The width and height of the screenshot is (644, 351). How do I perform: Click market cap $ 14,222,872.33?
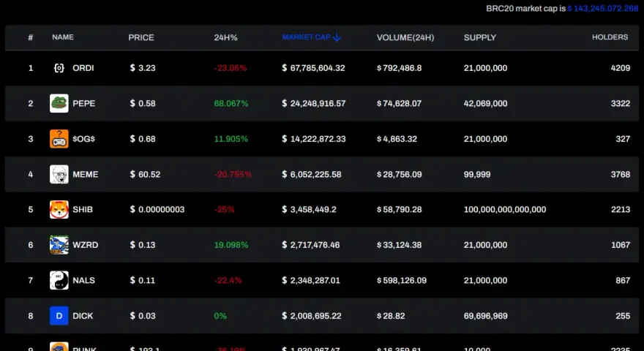(x=314, y=139)
